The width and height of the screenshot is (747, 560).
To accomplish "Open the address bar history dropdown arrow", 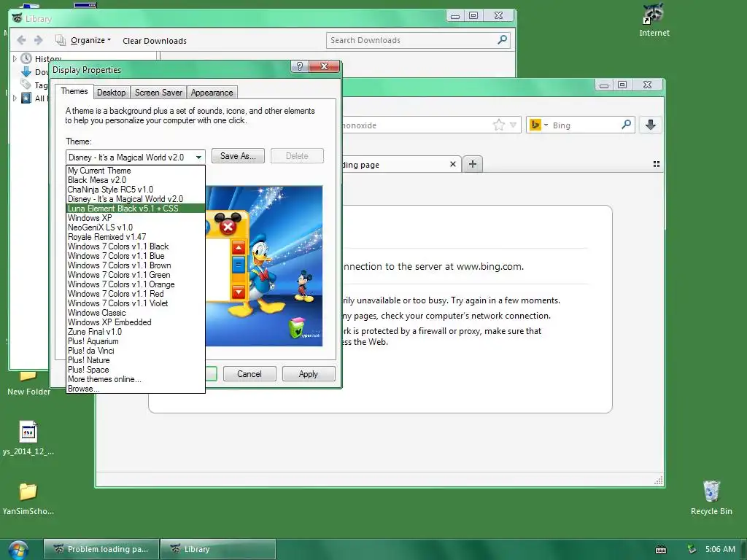I will coord(513,125).
